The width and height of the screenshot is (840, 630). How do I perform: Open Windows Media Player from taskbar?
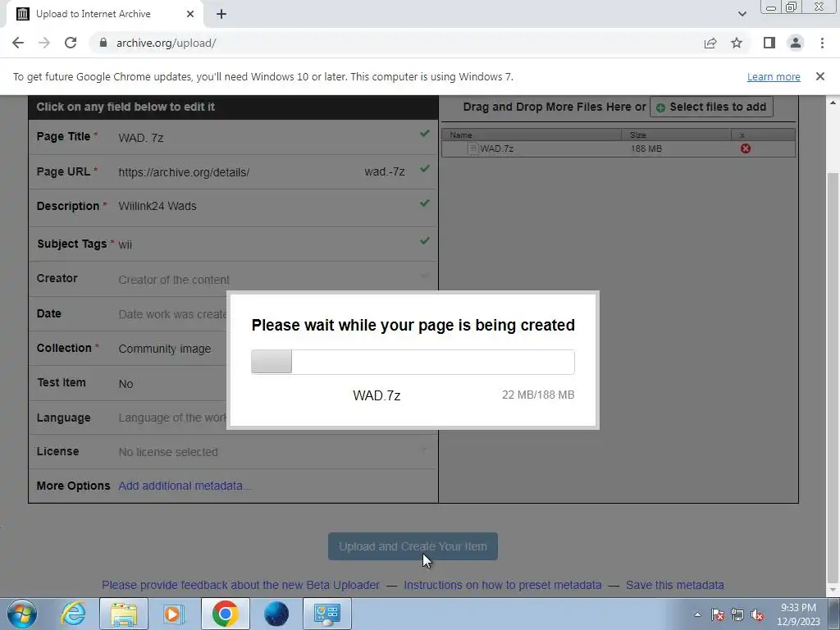pyautogui.click(x=174, y=614)
